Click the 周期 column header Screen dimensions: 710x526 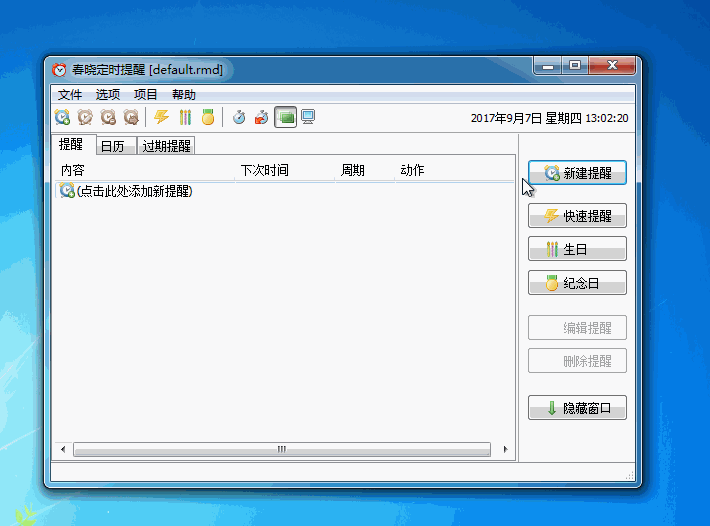[x=365, y=170]
